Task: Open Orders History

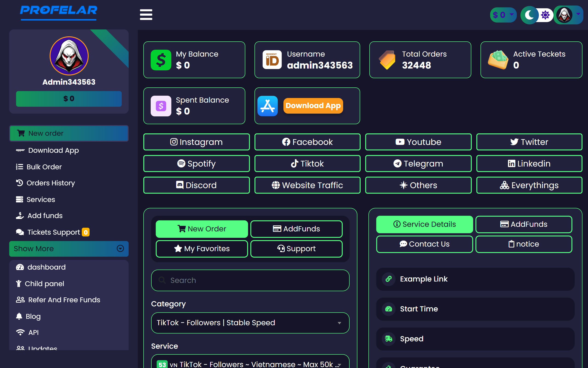Action: pos(45,183)
